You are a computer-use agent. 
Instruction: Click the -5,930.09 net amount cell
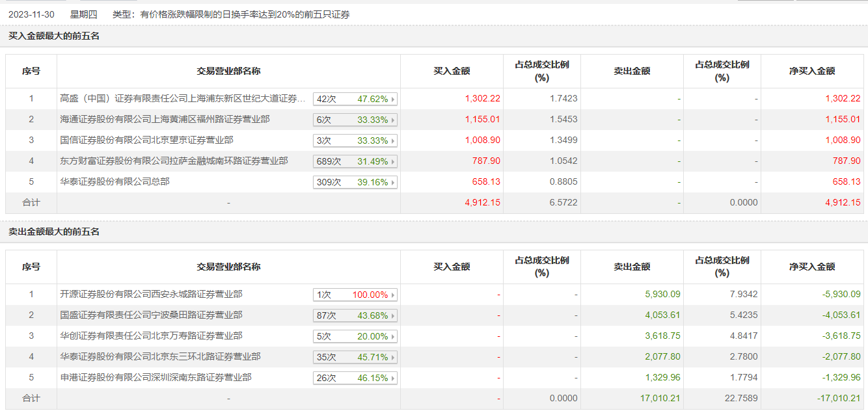click(841, 295)
